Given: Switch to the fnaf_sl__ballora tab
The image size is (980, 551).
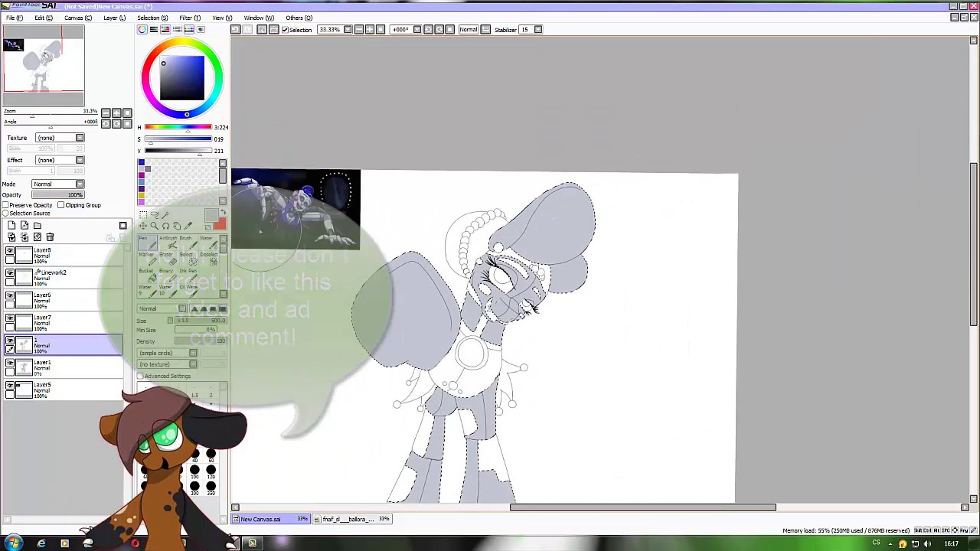Looking at the screenshot, I should (x=353, y=519).
